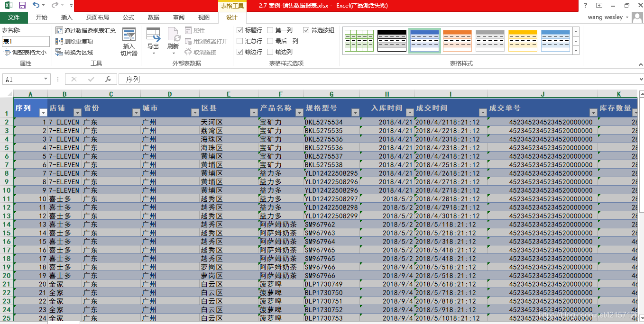Open filter dropdown for 入库时间 column
The height and width of the screenshot is (324, 644).
point(410,112)
